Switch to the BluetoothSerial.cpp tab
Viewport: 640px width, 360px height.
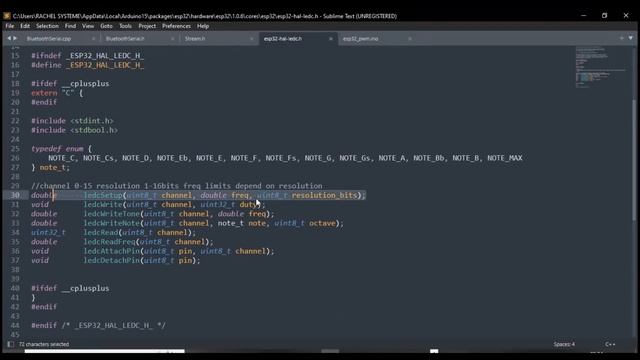click(49, 39)
